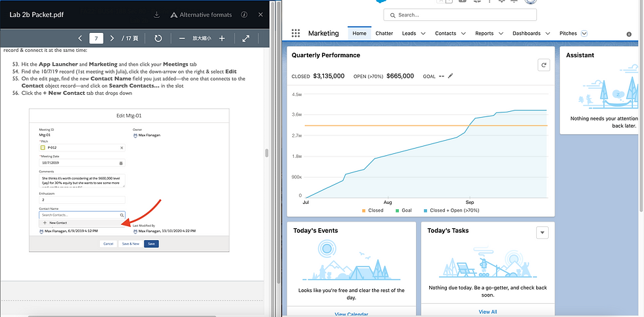The height and width of the screenshot is (317, 644).
Task: Select the Home tab in Salesforce
Action: click(359, 34)
